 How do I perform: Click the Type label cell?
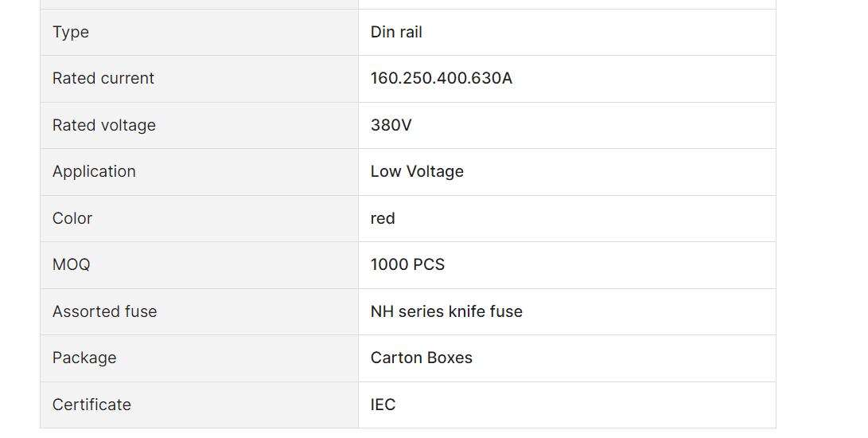(199, 32)
